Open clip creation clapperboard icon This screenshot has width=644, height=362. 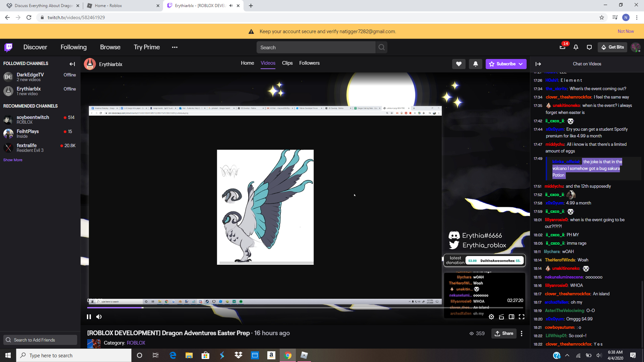(501, 317)
